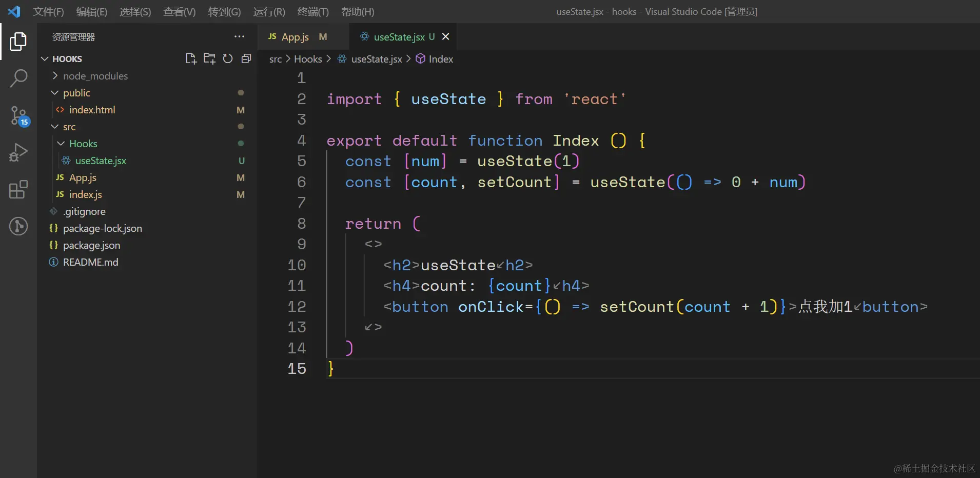Click the .gitignore file icon

53,211
